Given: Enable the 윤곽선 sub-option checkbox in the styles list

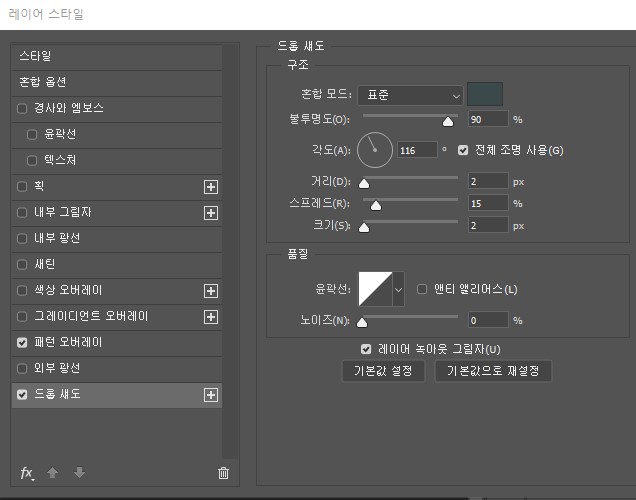Looking at the screenshot, I should pyautogui.click(x=32, y=134).
